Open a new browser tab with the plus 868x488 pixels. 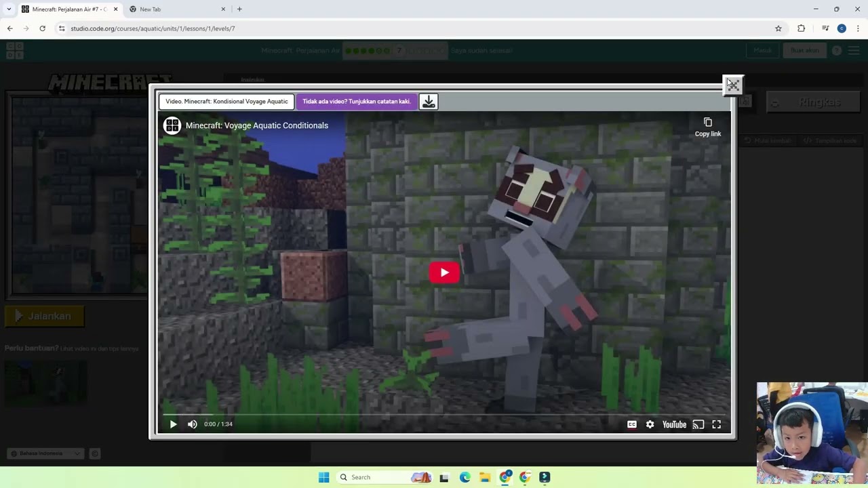[x=239, y=9]
